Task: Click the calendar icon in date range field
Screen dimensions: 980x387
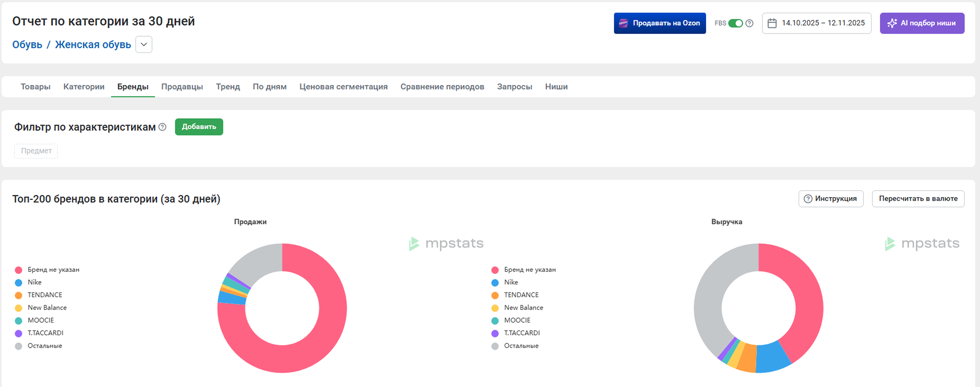Action: [x=772, y=23]
